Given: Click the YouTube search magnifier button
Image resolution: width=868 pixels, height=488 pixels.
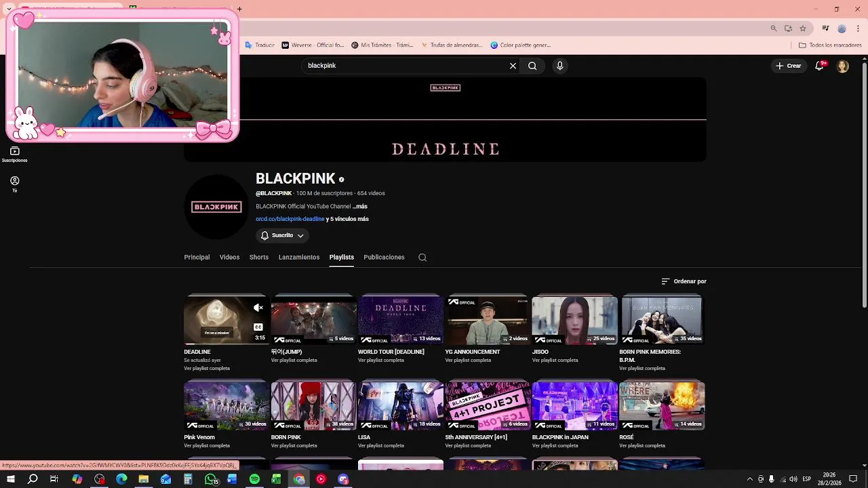Looking at the screenshot, I should tap(532, 66).
